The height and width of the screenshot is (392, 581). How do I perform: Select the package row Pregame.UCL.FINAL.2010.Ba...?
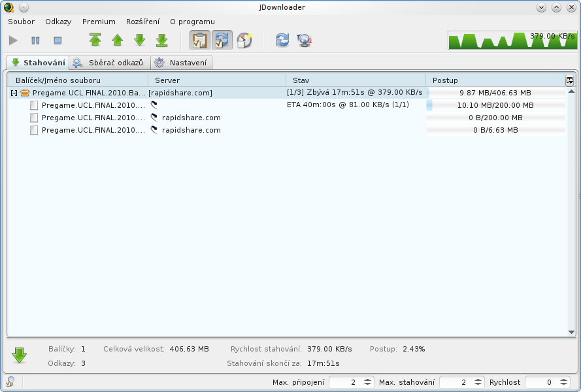click(286, 93)
